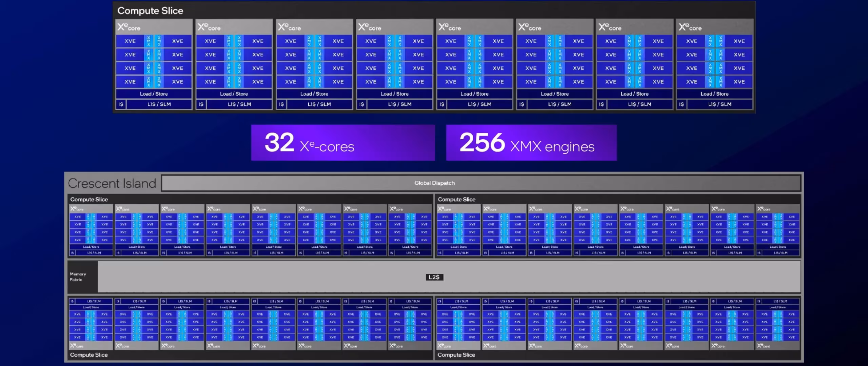
Task: Click the I$ cell in top slice's first Xe-core
Action: [121, 104]
